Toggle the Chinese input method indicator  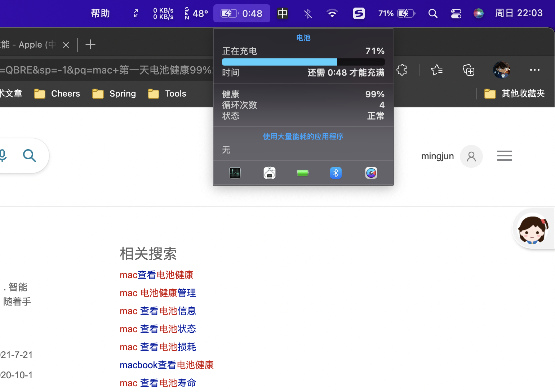(283, 14)
